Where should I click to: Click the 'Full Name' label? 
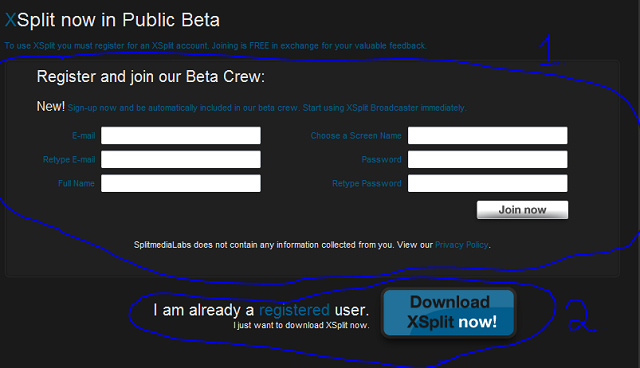(76, 184)
